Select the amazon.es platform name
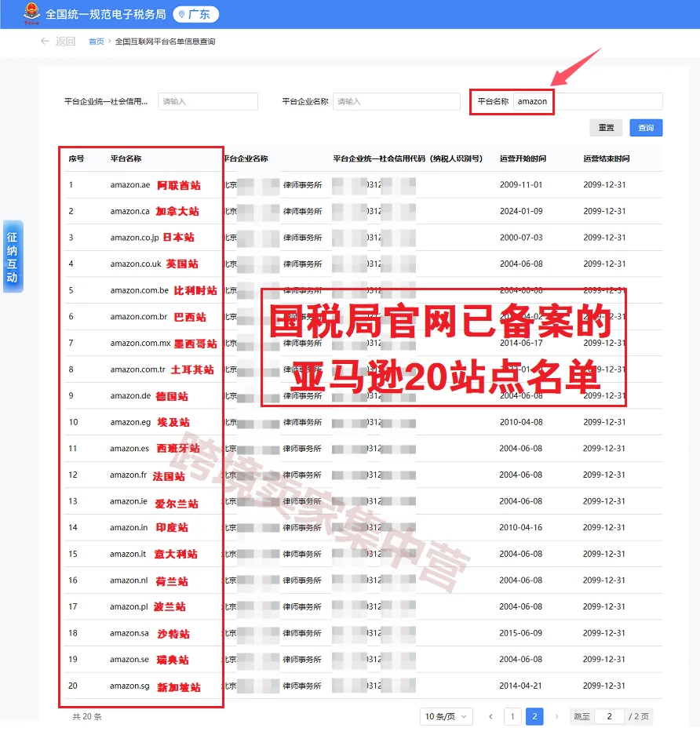700x746 pixels. [129, 449]
